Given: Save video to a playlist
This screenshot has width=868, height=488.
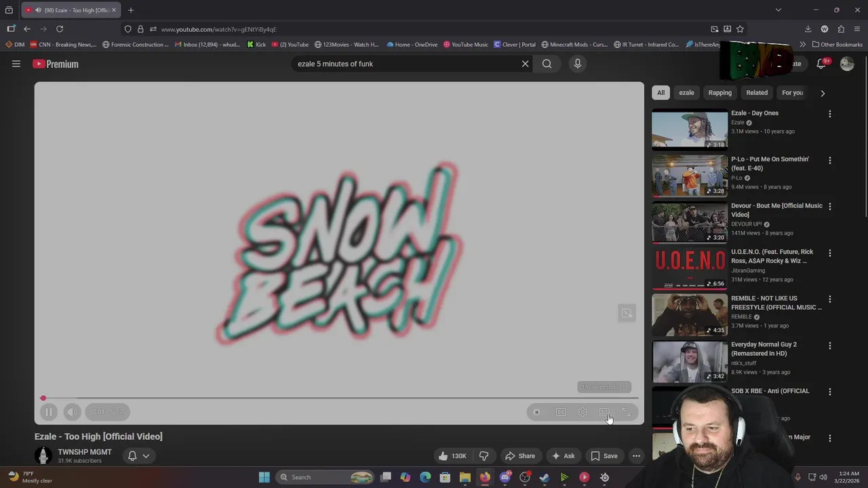Looking at the screenshot, I should [604, 456].
